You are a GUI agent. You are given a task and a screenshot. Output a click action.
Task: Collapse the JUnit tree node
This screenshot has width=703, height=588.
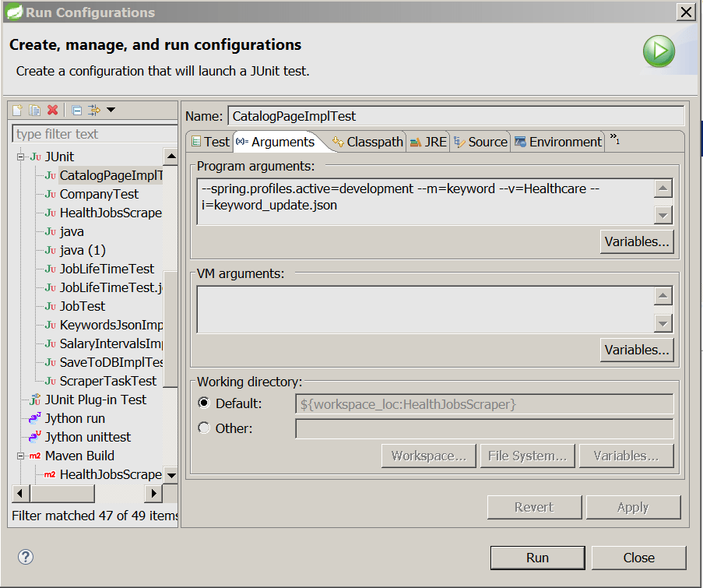point(20,157)
